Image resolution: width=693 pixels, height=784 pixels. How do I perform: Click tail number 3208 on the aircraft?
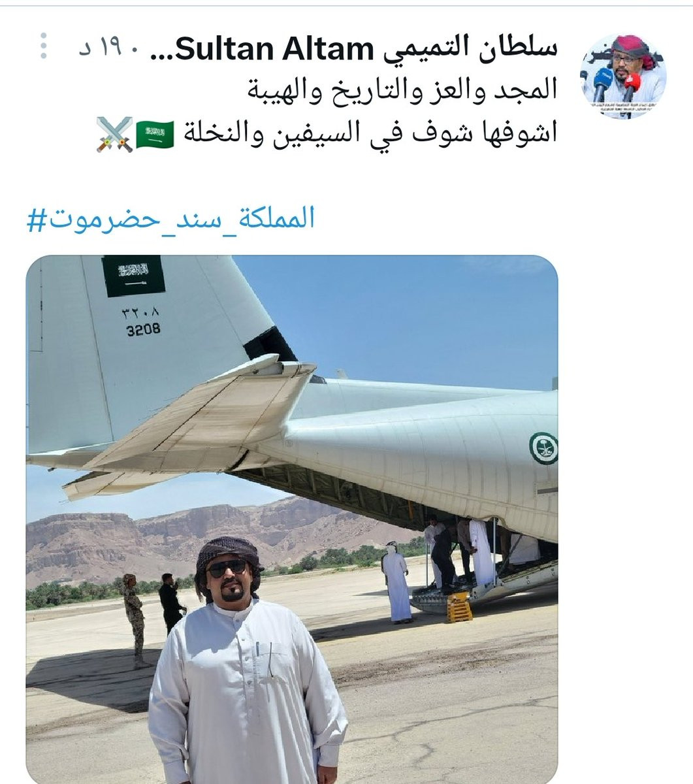[143, 329]
